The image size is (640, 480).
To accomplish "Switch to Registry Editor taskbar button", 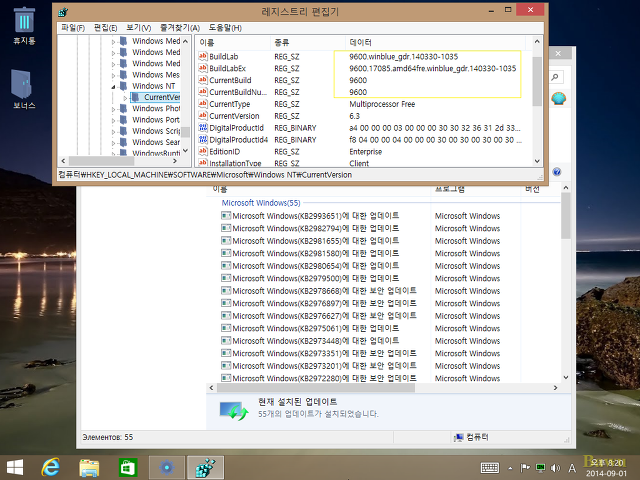I will point(205,467).
